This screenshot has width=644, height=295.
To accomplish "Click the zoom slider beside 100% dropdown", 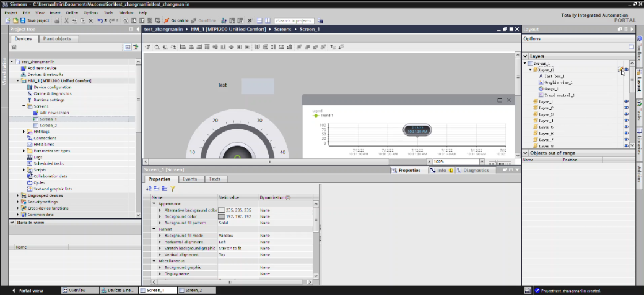I will (500, 161).
